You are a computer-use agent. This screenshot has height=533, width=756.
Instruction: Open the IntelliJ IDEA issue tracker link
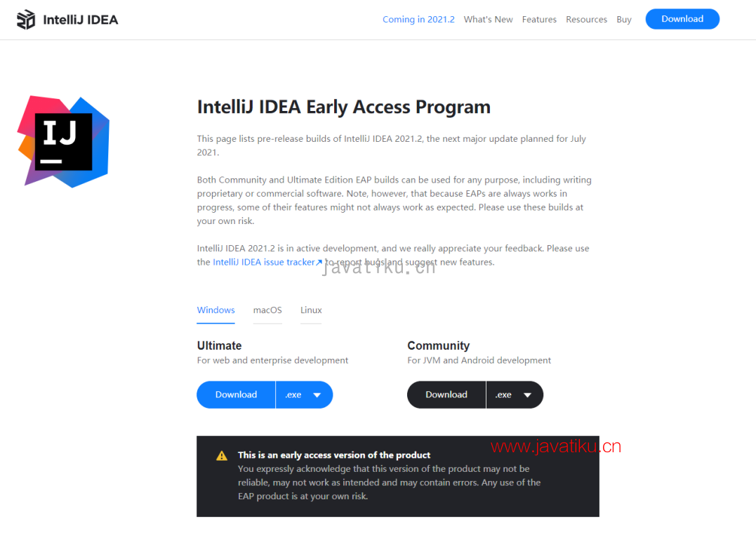tap(263, 263)
